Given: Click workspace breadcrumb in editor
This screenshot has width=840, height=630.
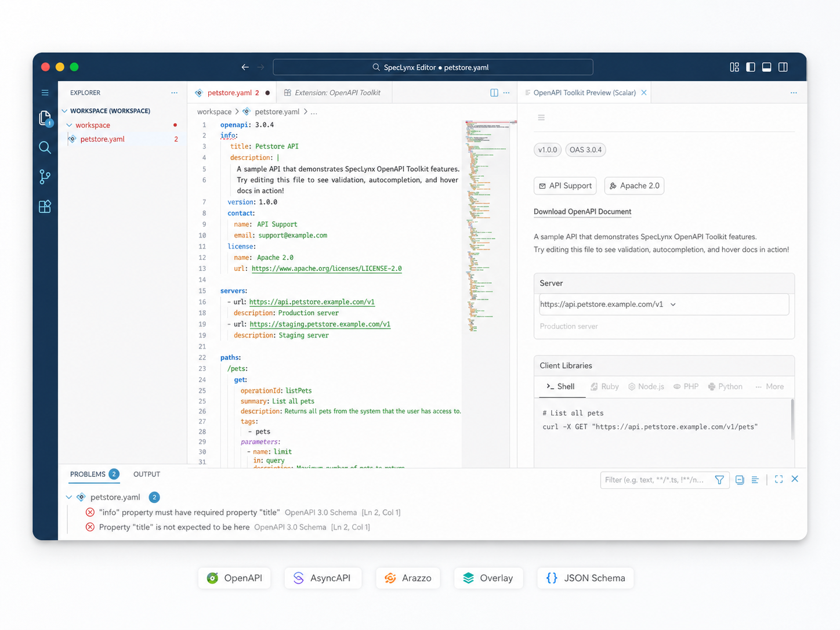Looking at the screenshot, I should coord(214,112).
